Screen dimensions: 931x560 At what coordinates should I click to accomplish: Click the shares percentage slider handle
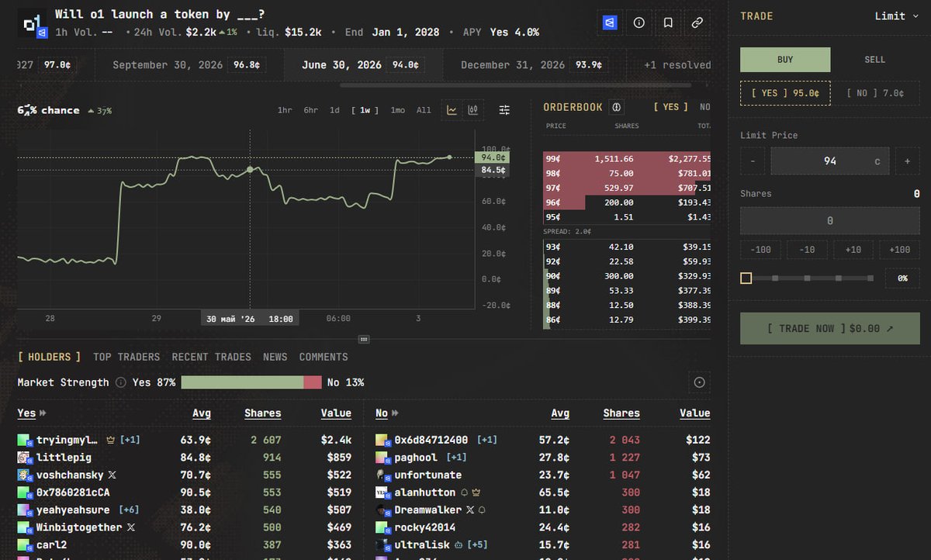click(x=746, y=278)
